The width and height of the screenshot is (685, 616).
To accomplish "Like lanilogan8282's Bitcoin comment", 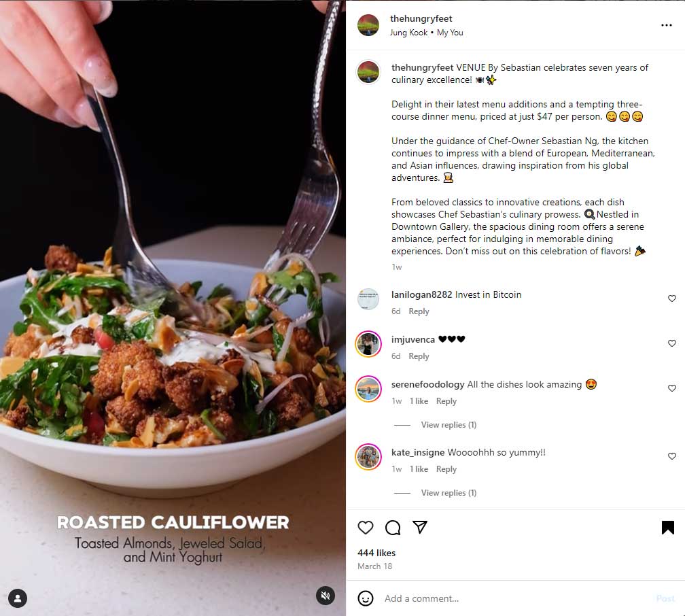I will click(x=671, y=298).
